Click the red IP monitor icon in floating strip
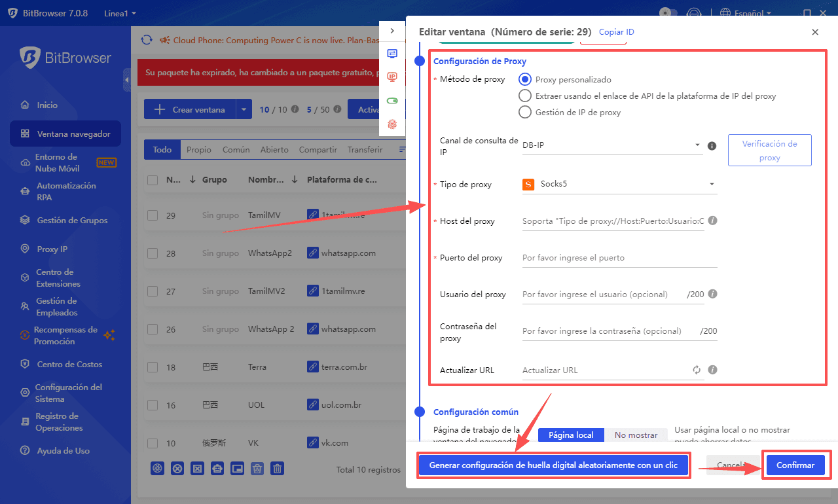The height and width of the screenshot is (504, 838). point(392,77)
